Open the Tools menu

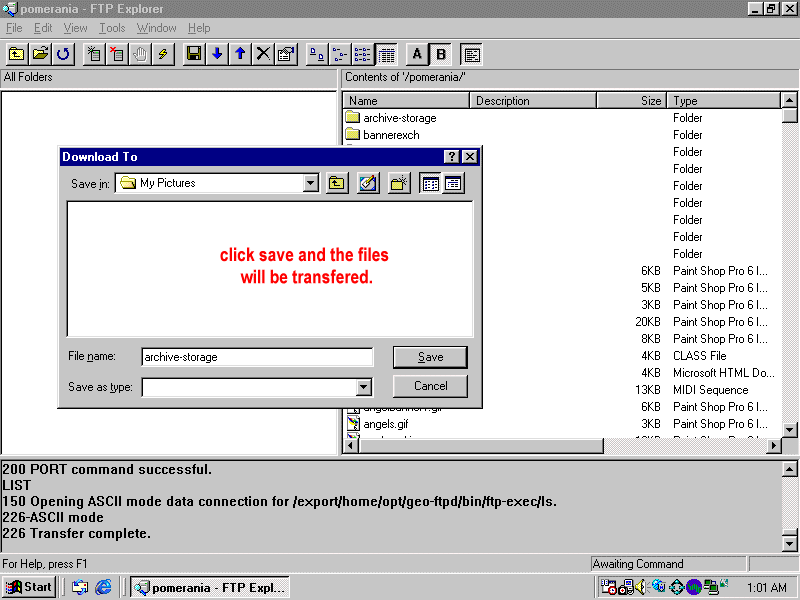112,28
